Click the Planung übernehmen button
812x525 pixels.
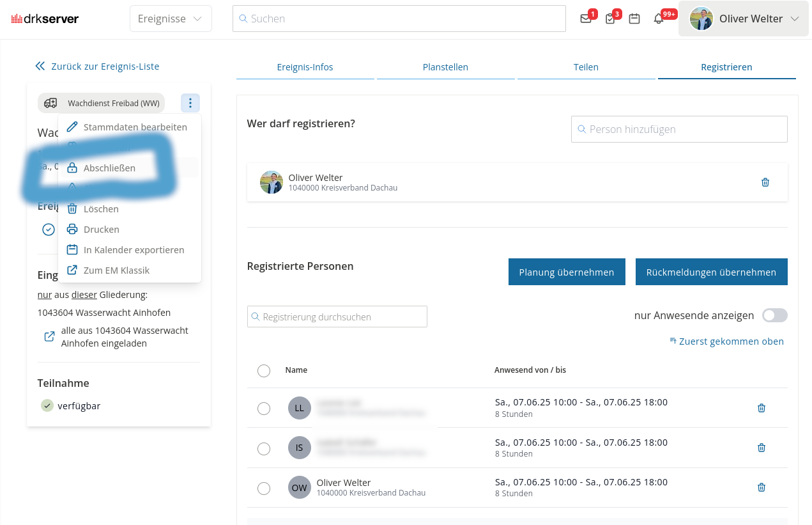[x=567, y=271]
